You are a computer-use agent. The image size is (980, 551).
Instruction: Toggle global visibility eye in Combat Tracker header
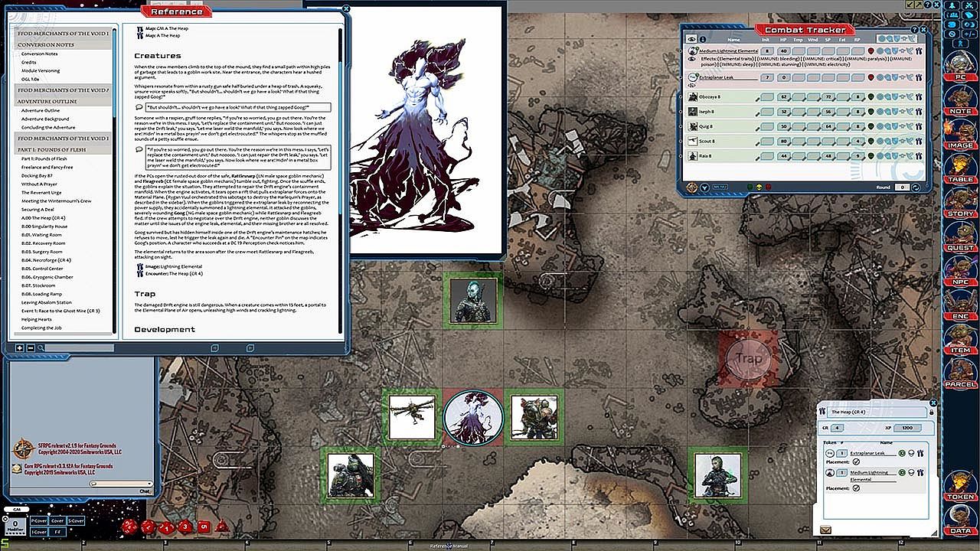click(x=692, y=39)
